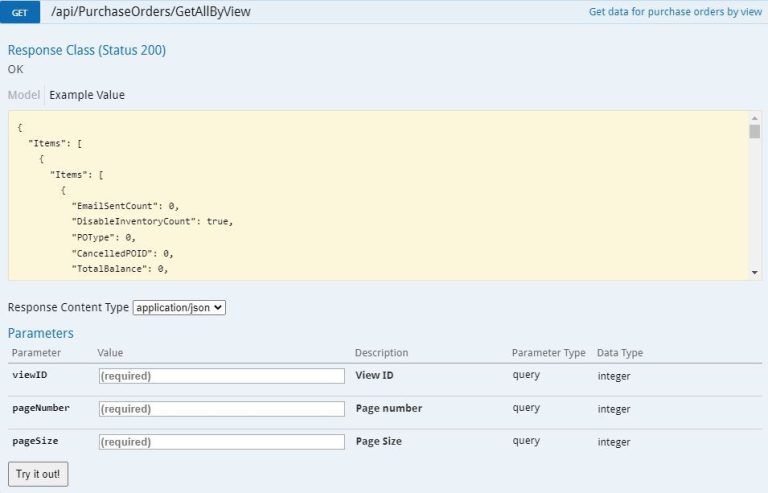Click the 'View ID' description text
This screenshot has height=493, width=768.
(375, 375)
